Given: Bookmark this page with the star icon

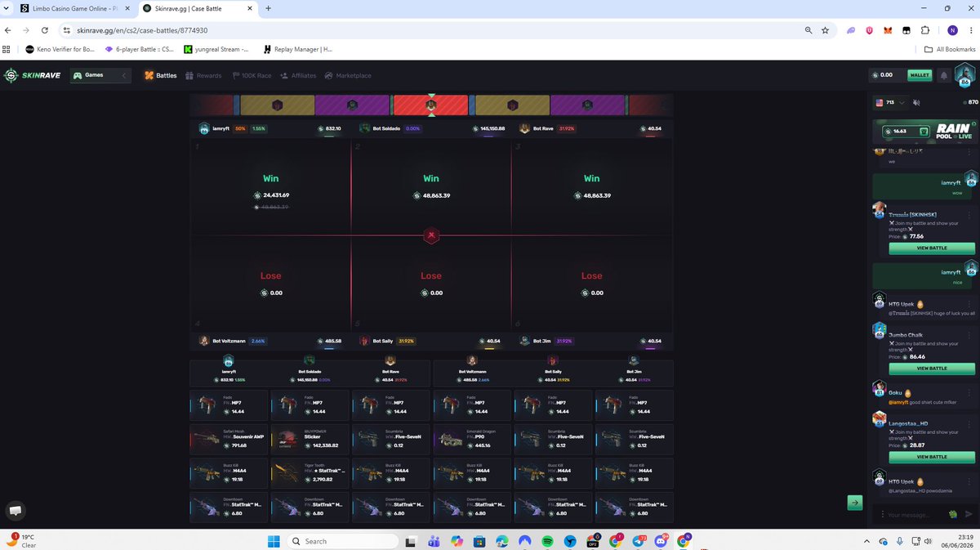Looking at the screenshot, I should point(826,30).
